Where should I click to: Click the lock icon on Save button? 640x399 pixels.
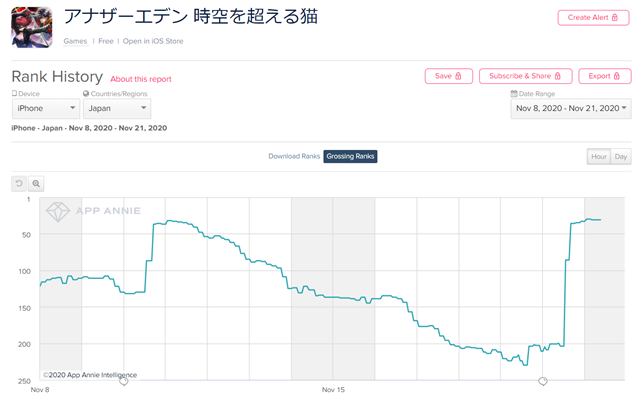click(458, 76)
